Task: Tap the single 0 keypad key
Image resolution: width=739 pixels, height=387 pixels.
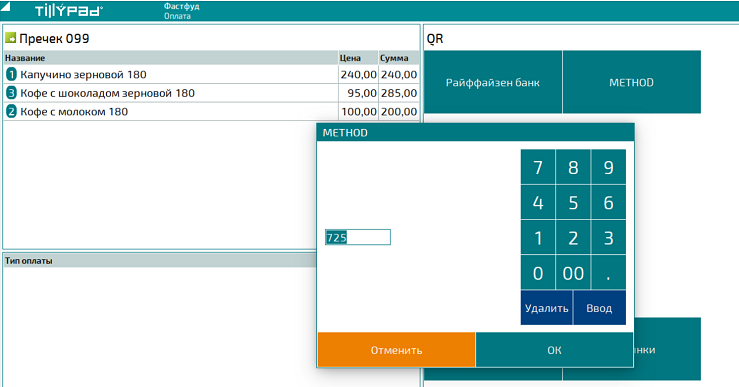Action: (x=538, y=272)
